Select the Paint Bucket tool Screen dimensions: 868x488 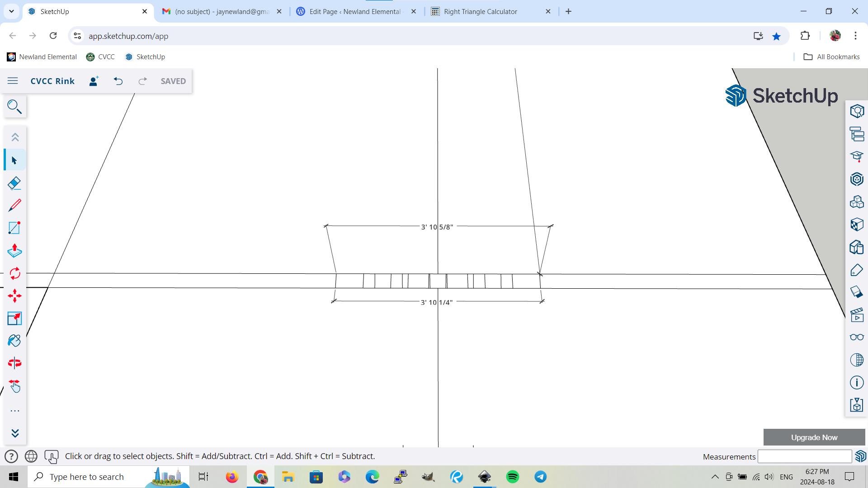click(14, 341)
